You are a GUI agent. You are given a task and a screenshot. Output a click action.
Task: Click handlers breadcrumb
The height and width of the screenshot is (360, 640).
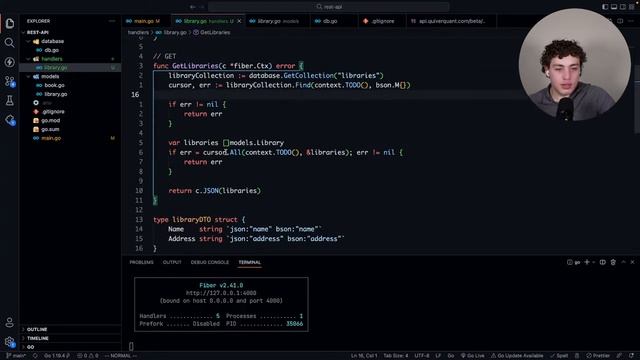tap(138, 32)
